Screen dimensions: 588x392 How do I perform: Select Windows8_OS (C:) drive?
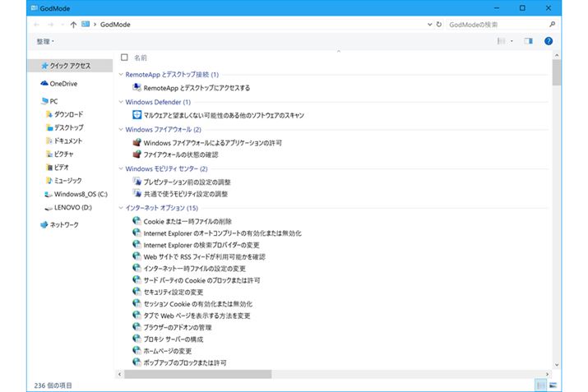pos(80,194)
